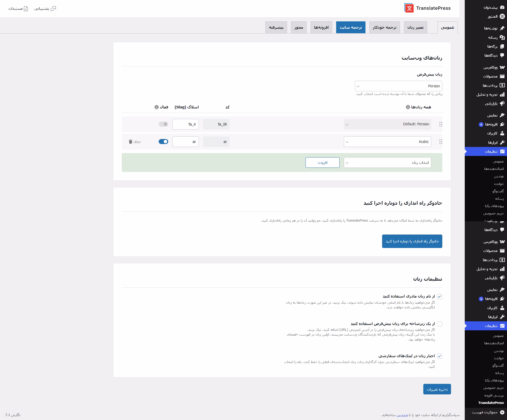Image resolution: width=507 pixels, height=420 pixels.
Task: Open ترجمه خودکار tab
Action: pyautogui.click(x=384, y=27)
